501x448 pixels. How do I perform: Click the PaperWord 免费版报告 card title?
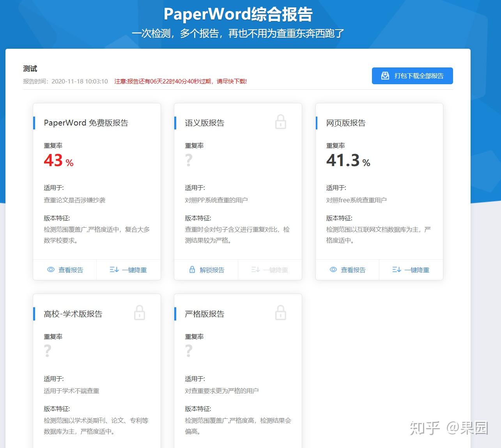tap(86, 123)
